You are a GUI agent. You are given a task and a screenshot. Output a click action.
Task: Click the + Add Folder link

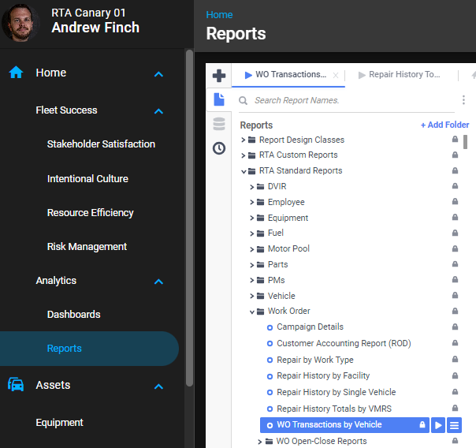pos(444,125)
